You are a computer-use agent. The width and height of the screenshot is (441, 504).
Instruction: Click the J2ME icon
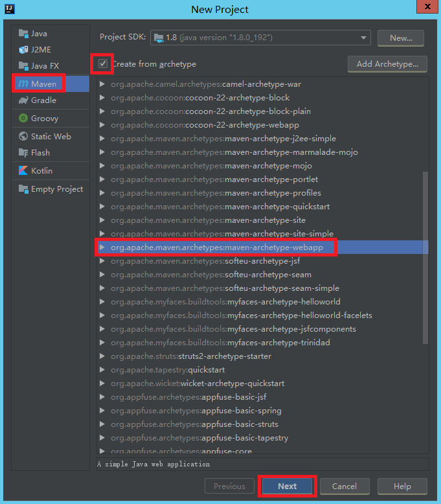point(23,49)
